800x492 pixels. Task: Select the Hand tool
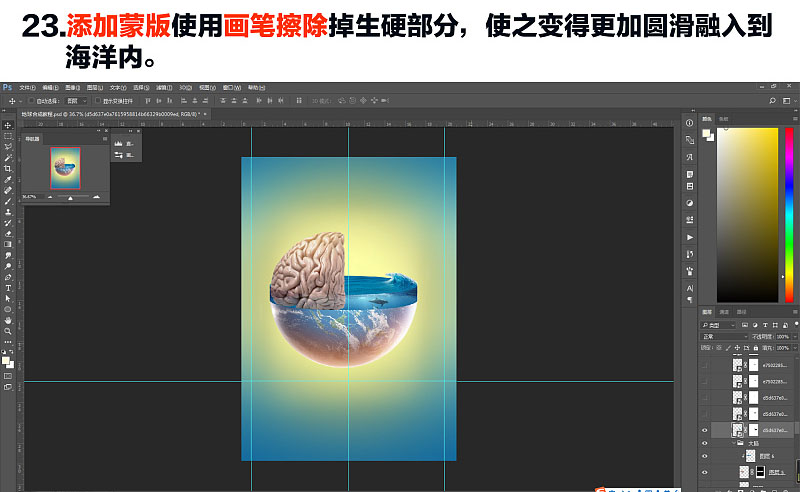8,321
